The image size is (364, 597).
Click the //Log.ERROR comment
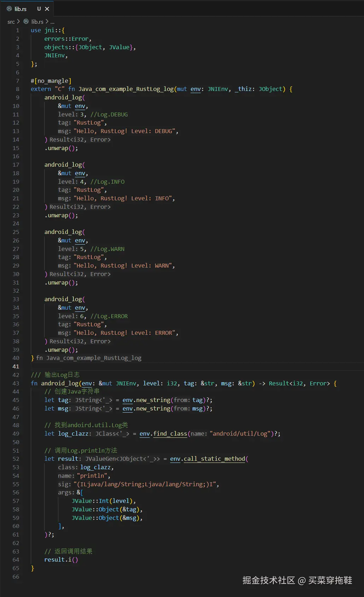point(109,316)
